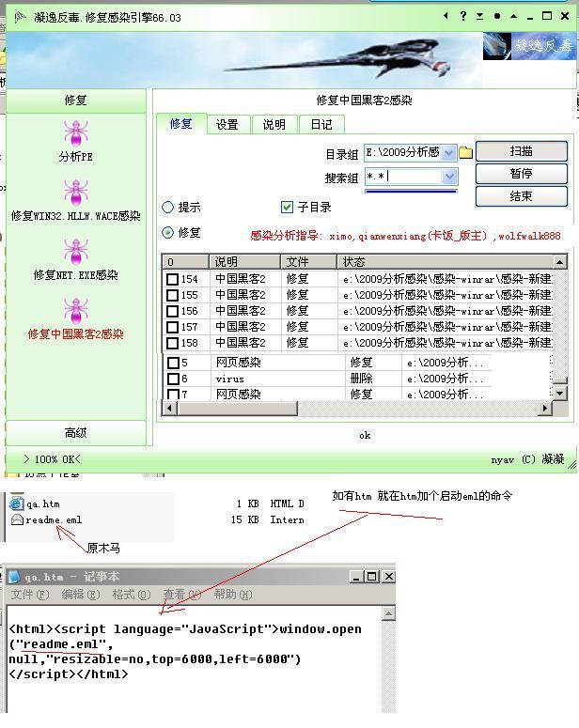Check the box for row 5 网页感染

[173, 363]
